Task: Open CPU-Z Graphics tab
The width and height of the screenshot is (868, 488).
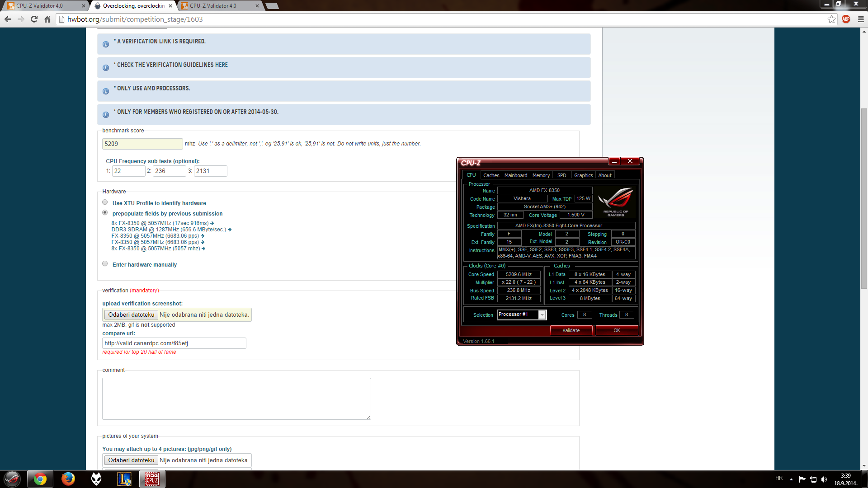Action: pyautogui.click(x=584, y=175)
